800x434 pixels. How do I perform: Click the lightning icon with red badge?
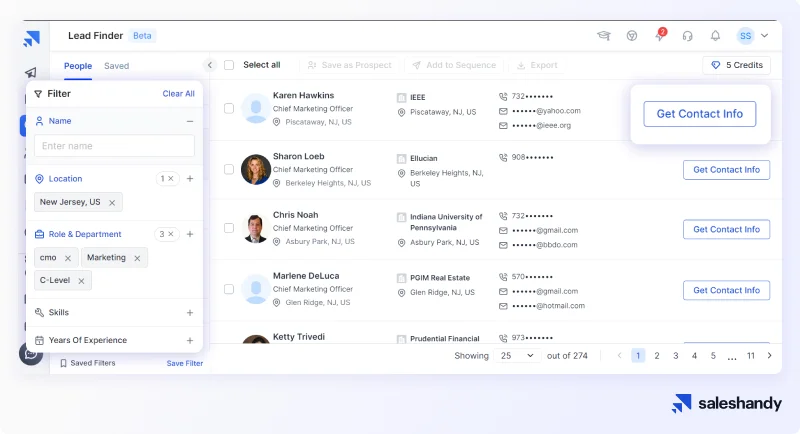point(660,36)
